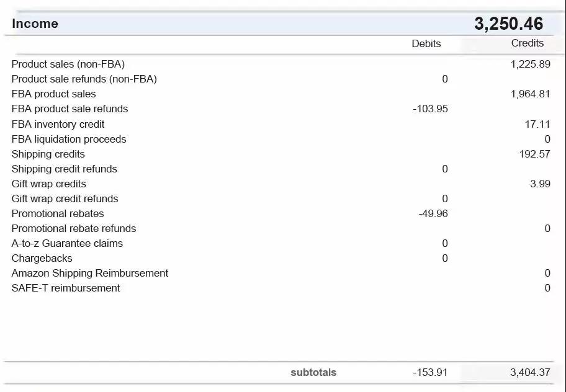Click the Promotional rebates debit -49.96
Viewport: 566px width, 392px height.
tap(433, 213)
